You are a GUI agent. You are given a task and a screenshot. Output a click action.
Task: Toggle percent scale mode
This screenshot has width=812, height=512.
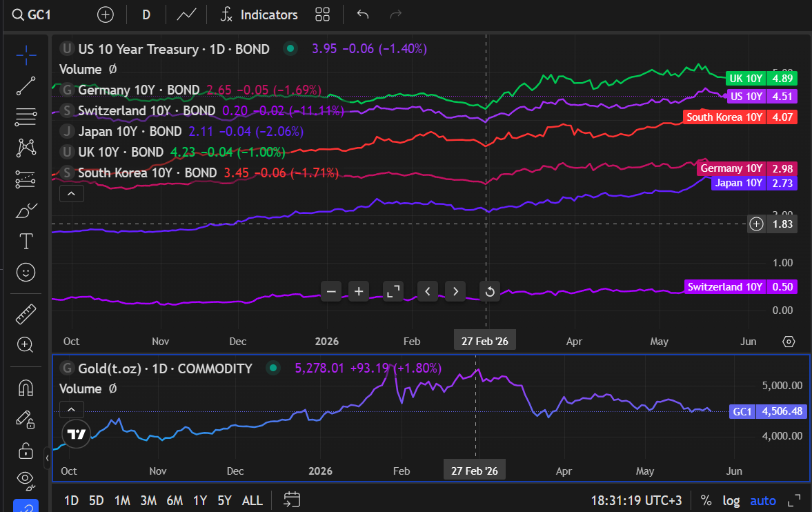pyautogui.click(x=706, y=500)
